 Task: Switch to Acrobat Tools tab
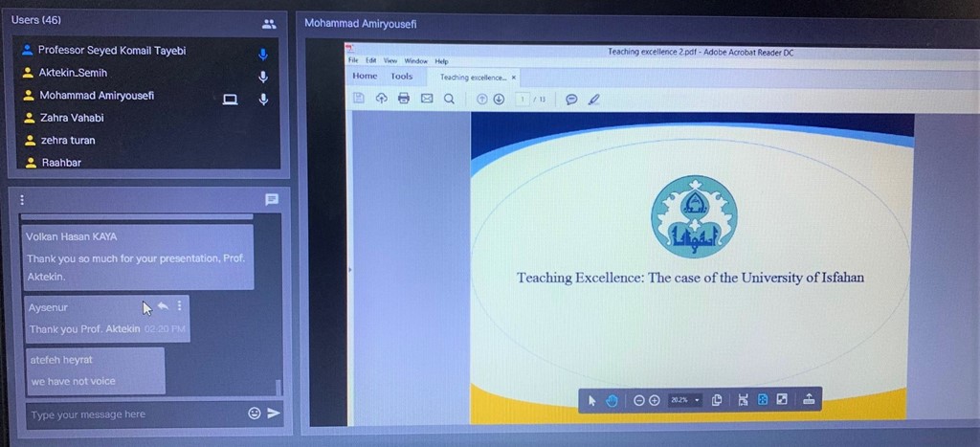[402, 77]
